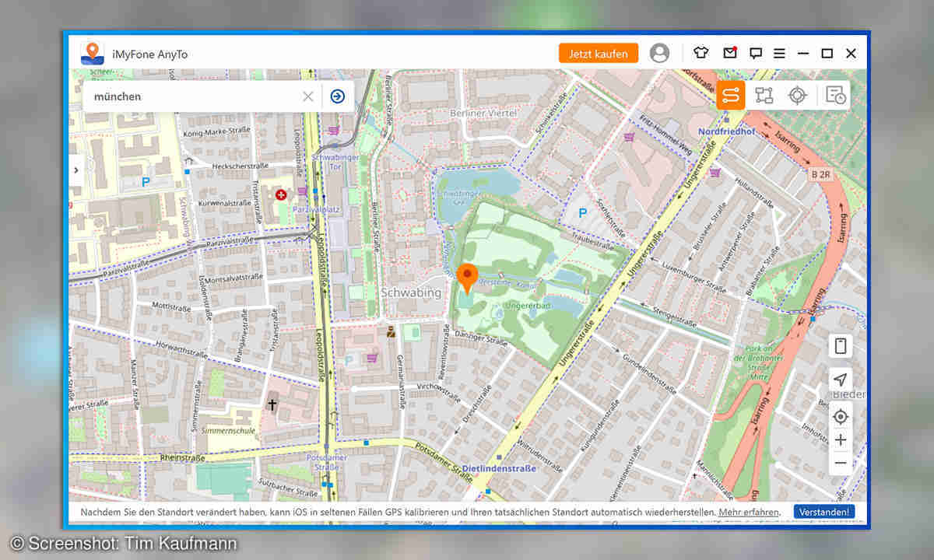Open the history records icon

pyautogui.click(x=835, y=96)
